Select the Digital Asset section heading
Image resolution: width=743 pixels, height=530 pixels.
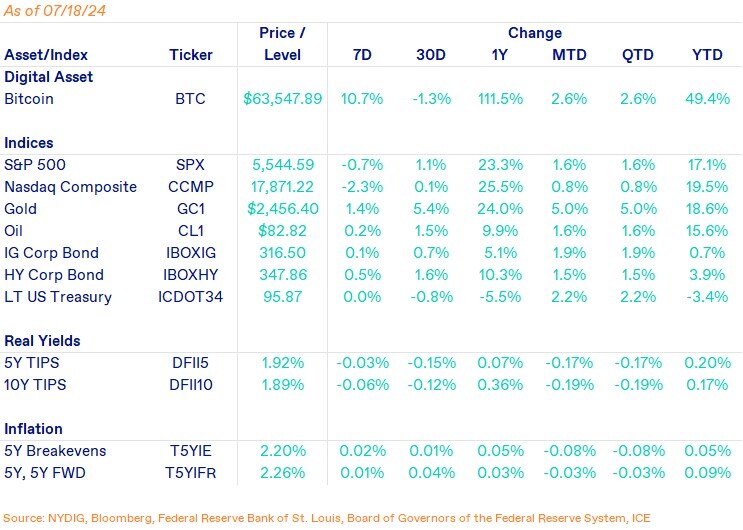[48, 77]
